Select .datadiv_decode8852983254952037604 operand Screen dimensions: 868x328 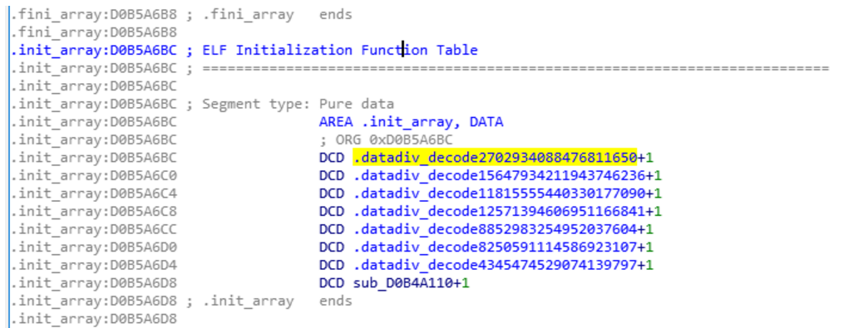pos(495,229)
